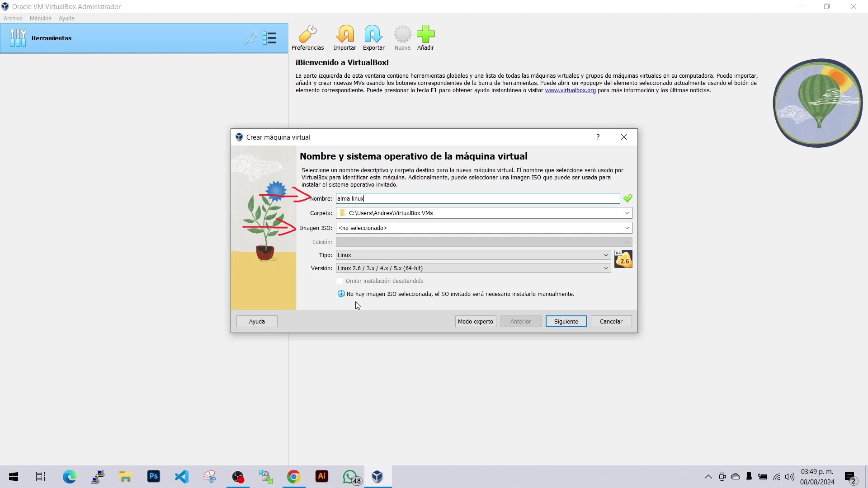
Task: Open Task View on taskbar
Action: (41, 477)
